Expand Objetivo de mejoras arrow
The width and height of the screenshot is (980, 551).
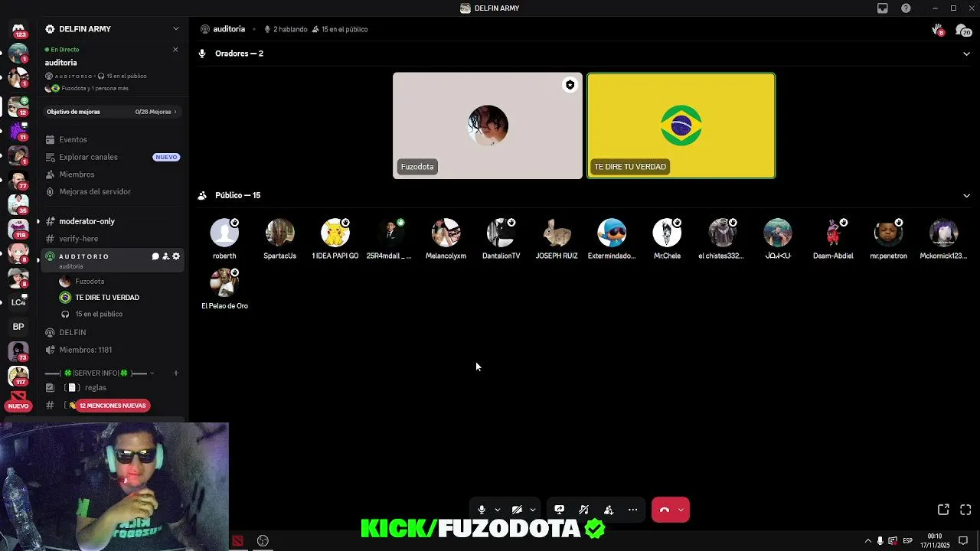coord(175,112)
